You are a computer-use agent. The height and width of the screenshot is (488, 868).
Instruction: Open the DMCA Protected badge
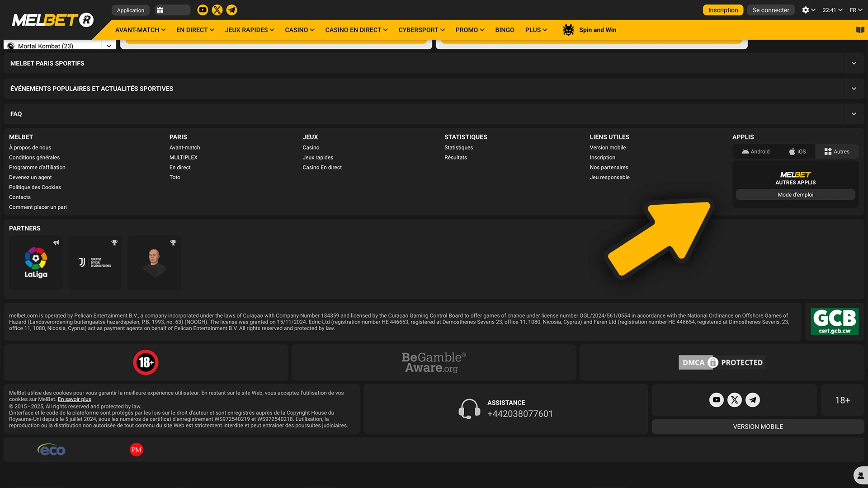[722, 362]
